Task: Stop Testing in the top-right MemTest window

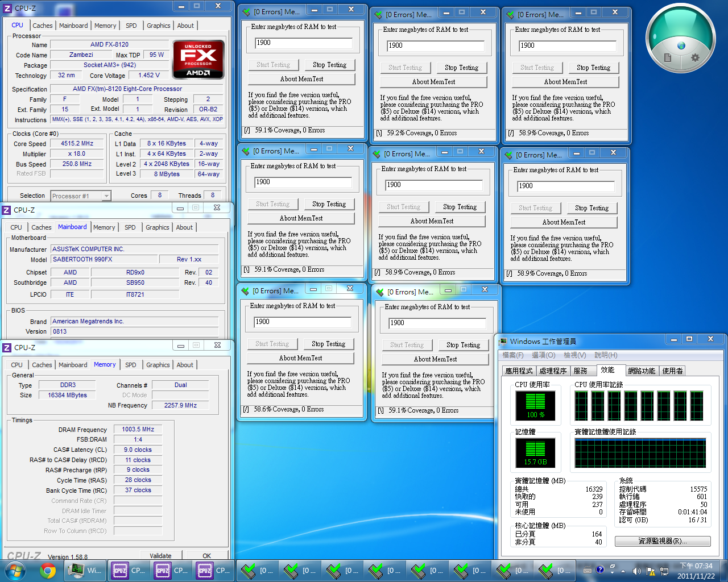Action: click(x=594, y=68)
